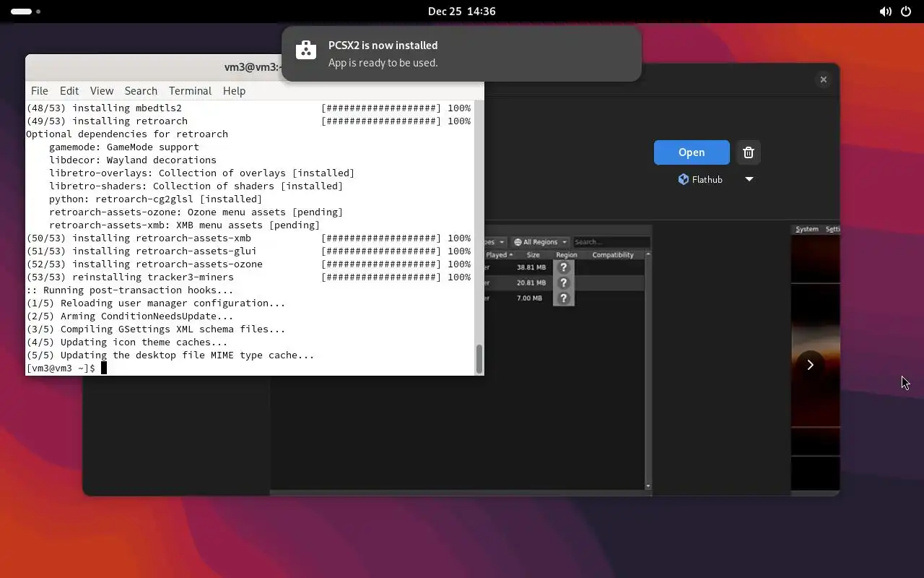
Task: Open the terminal File menu
Action: click(x=40, y=90)
